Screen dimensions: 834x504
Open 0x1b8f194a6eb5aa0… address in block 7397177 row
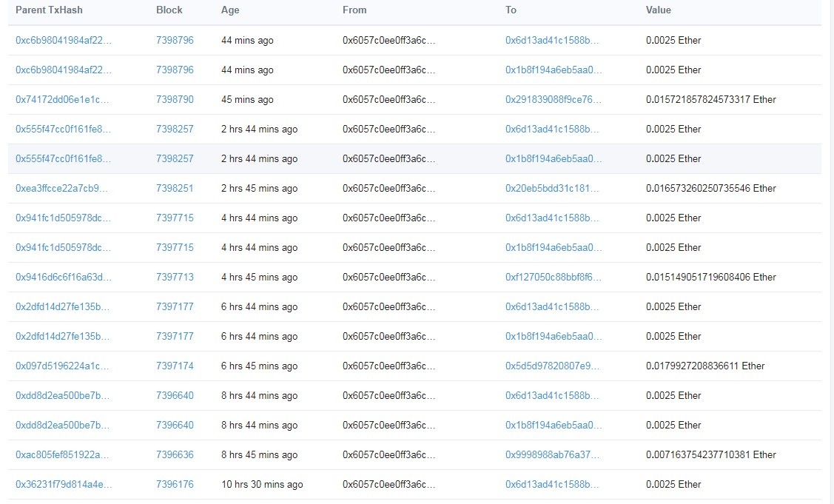[554, 337]
